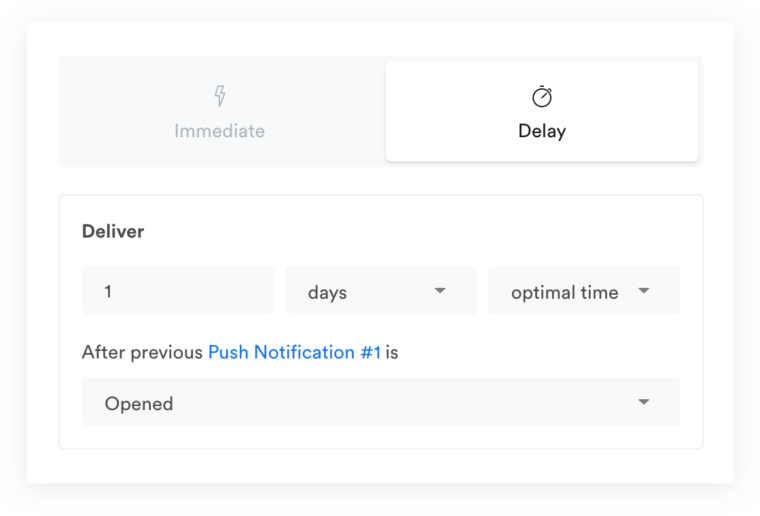Click the 'days' text in the unit selector
Screen dimensions: 760x516
pos(327,293)
